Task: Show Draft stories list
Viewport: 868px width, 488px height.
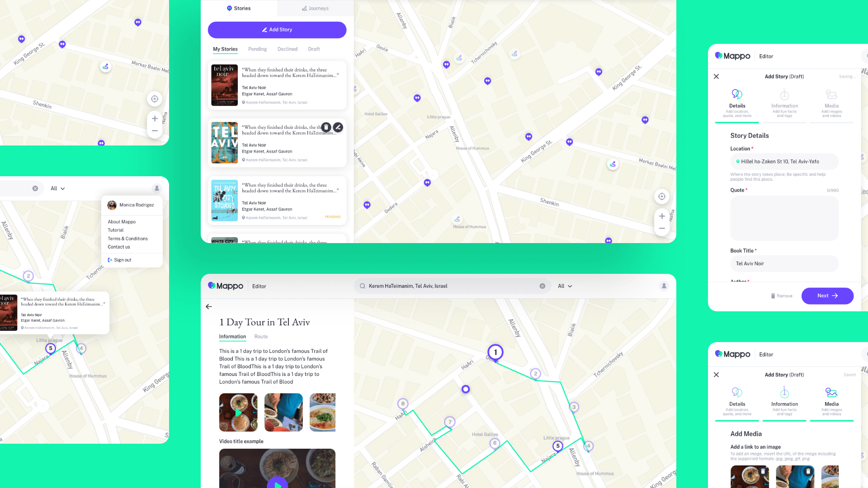Action: (x=314, y=49)
